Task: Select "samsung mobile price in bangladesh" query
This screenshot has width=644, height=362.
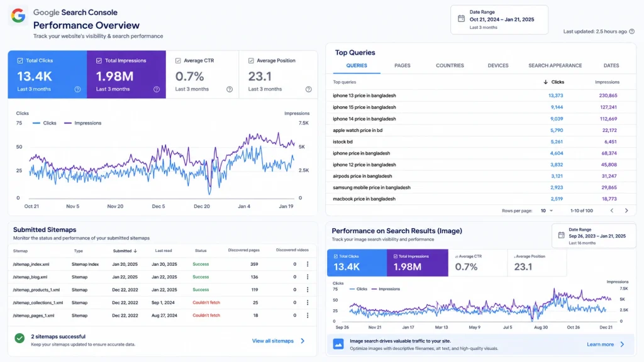Action: [371, 187]
